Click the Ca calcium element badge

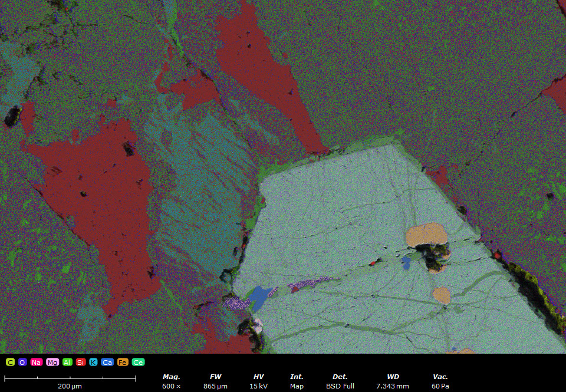click(x=107, y=362)
